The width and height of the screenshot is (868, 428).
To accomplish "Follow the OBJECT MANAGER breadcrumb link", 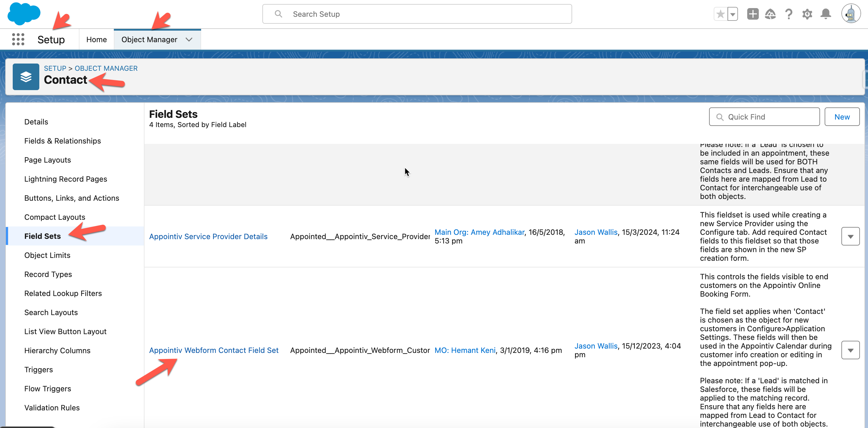I will click(x=106, y=68).
